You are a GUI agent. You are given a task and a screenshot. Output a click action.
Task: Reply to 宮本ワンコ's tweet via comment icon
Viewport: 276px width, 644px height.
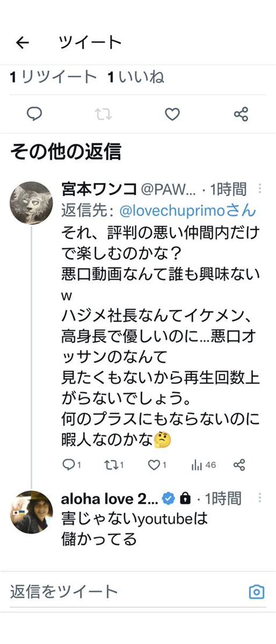click(x=72, y=465)
